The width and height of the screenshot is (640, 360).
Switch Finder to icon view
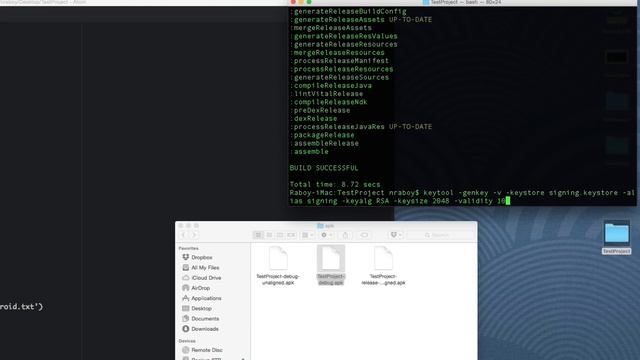pyautogui.click(x=258, y=235)
